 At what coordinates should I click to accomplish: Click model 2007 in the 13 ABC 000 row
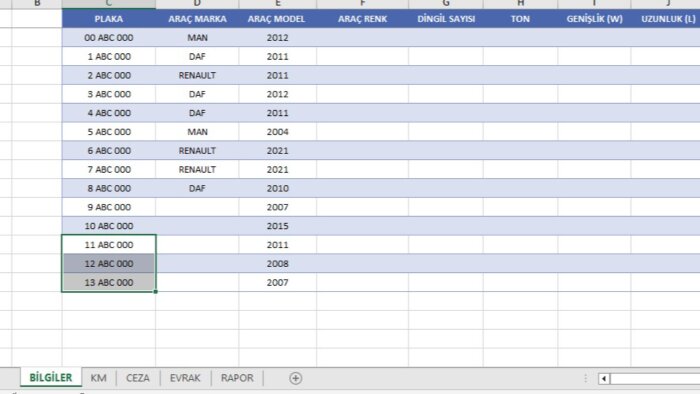pos(277,282)
